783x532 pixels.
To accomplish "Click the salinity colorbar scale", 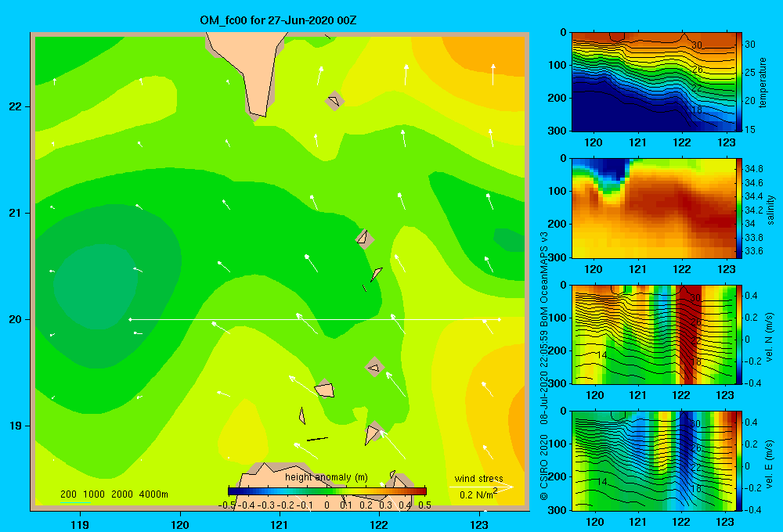I will 739,208.
